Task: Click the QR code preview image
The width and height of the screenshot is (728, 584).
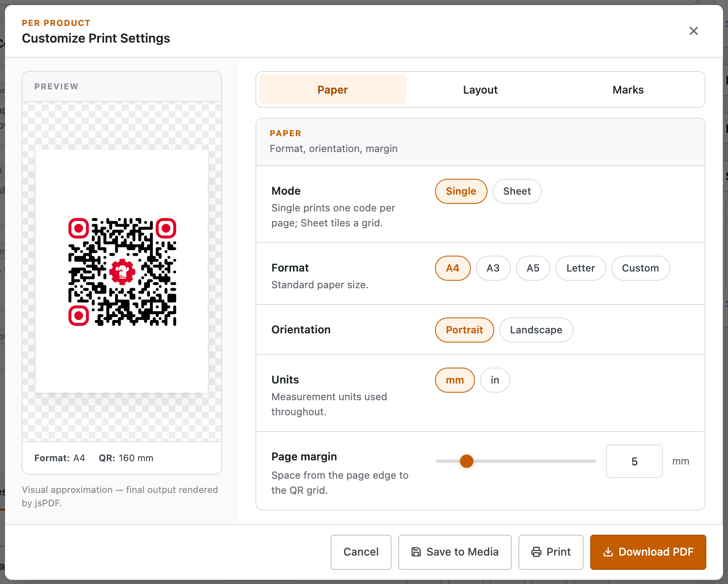Action: 122,272
